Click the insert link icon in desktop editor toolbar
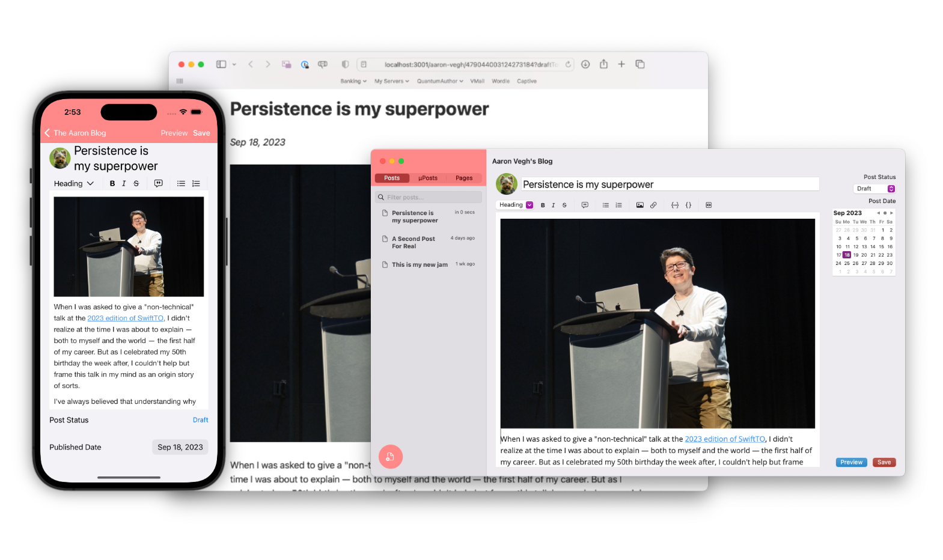The width and height of the screenshot is (943, 560). click(x=653, y=205)
